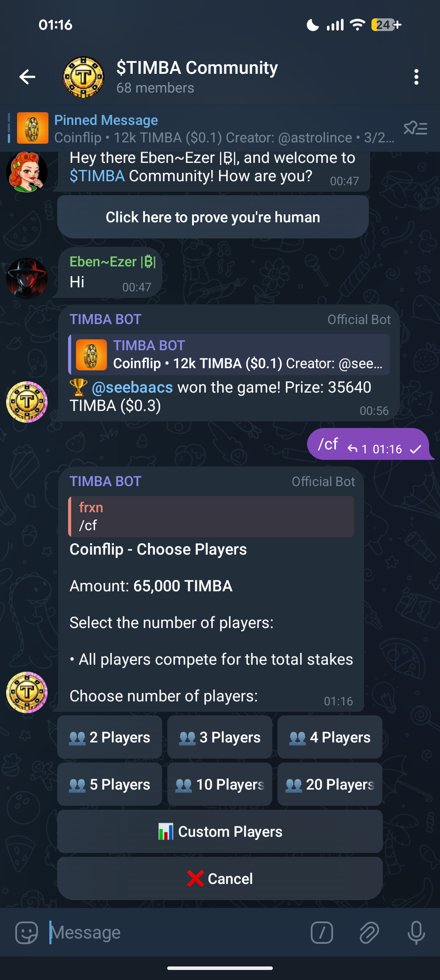Click the pin icon on the pinned message
The width and height of the screenshot is (440, 980).
coord(415,128)
